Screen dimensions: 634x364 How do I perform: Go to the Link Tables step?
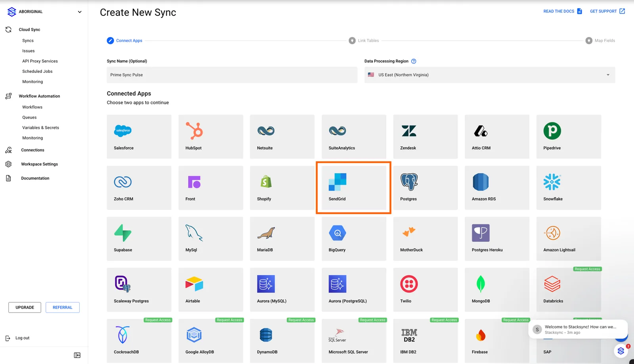click(364, 40)
